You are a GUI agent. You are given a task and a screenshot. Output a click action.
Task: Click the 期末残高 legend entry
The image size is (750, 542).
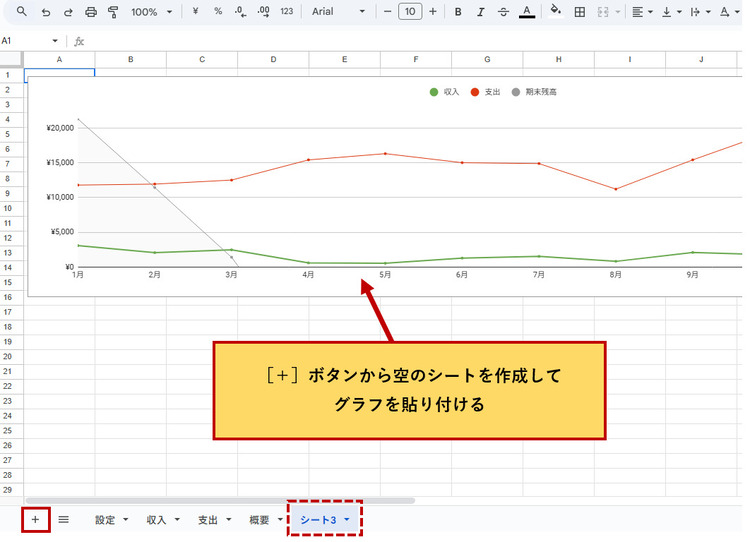point(534,92)
